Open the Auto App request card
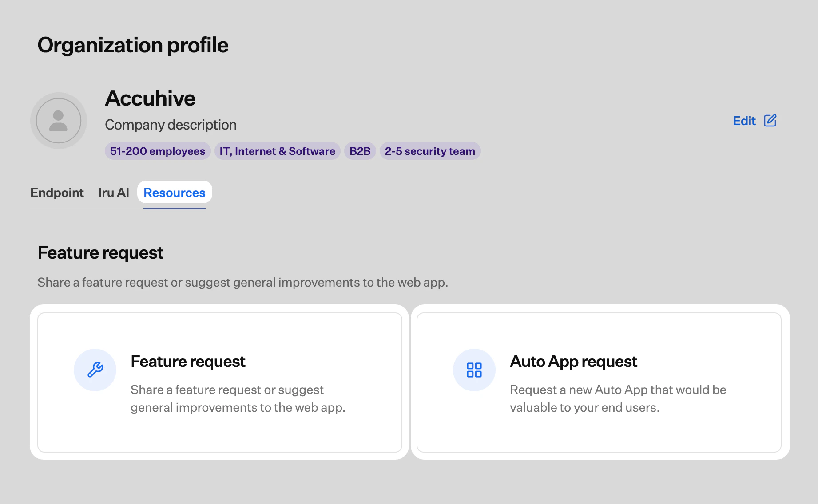 600,382
